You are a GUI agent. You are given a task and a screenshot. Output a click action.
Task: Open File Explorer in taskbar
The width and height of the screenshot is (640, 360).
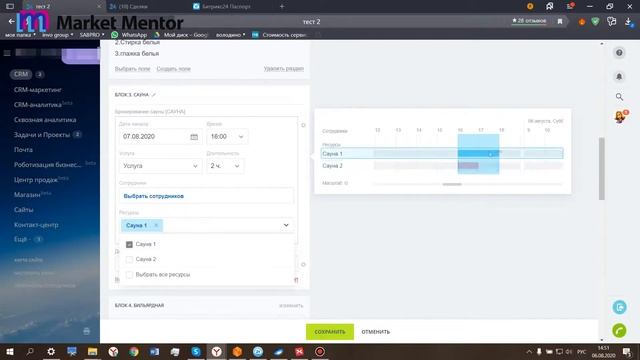(x=93, y=351)
